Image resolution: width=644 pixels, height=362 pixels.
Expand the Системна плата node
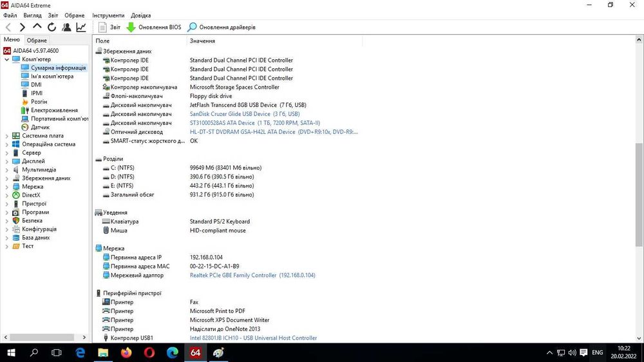click(x=6, y=136)
